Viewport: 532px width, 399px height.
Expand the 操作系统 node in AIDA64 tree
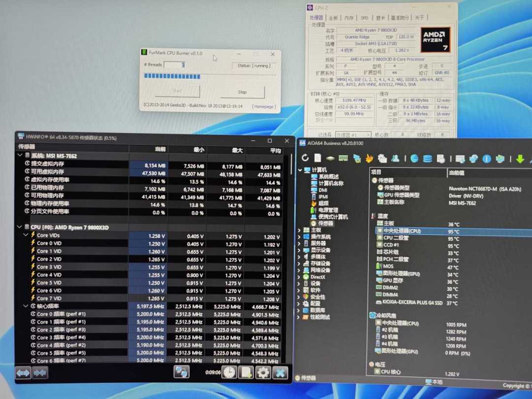[x=299, y=236]
